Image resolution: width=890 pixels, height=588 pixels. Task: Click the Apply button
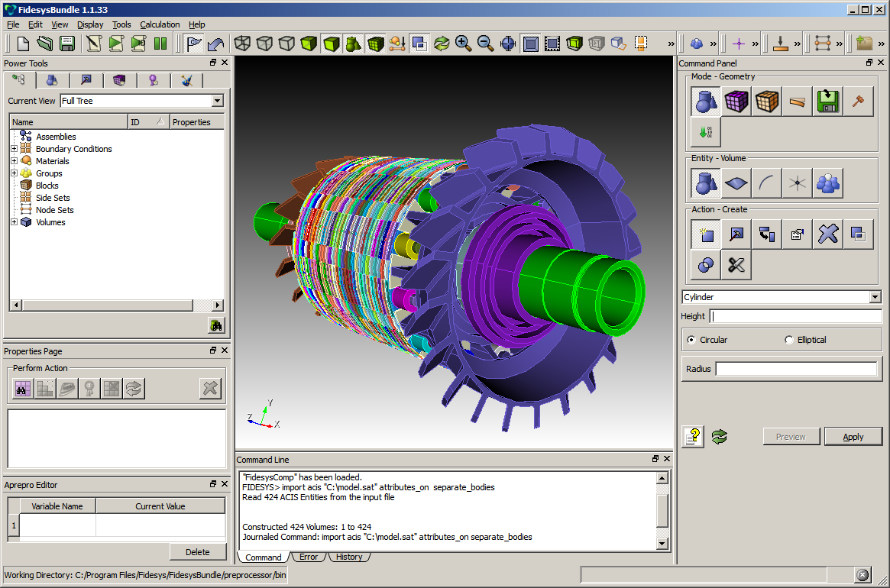(x=853, y=437)
